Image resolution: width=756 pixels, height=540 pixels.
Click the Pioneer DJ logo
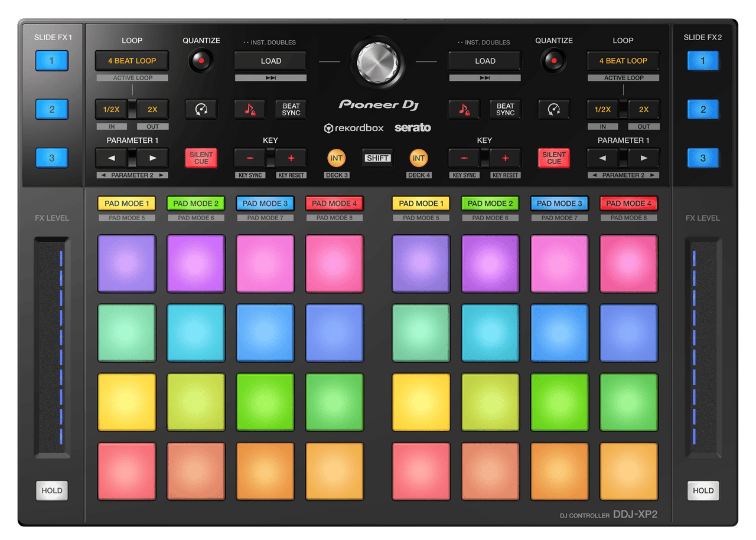[x=378, y=104]
